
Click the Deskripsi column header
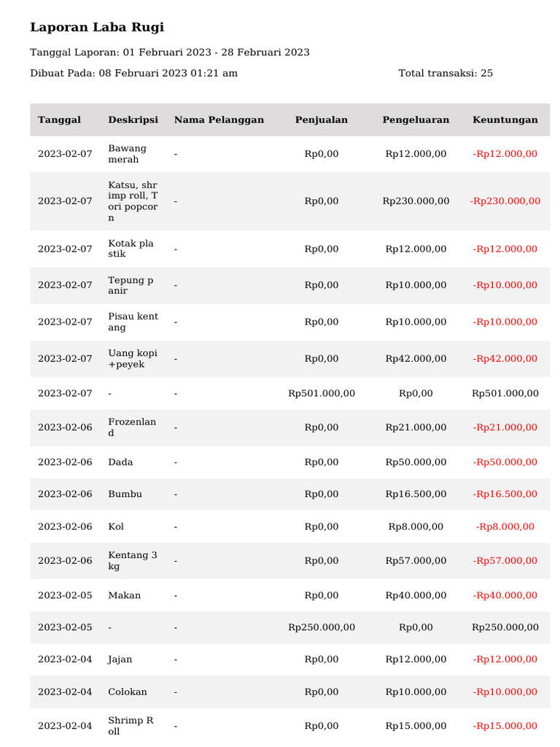[x=133, y=120]
